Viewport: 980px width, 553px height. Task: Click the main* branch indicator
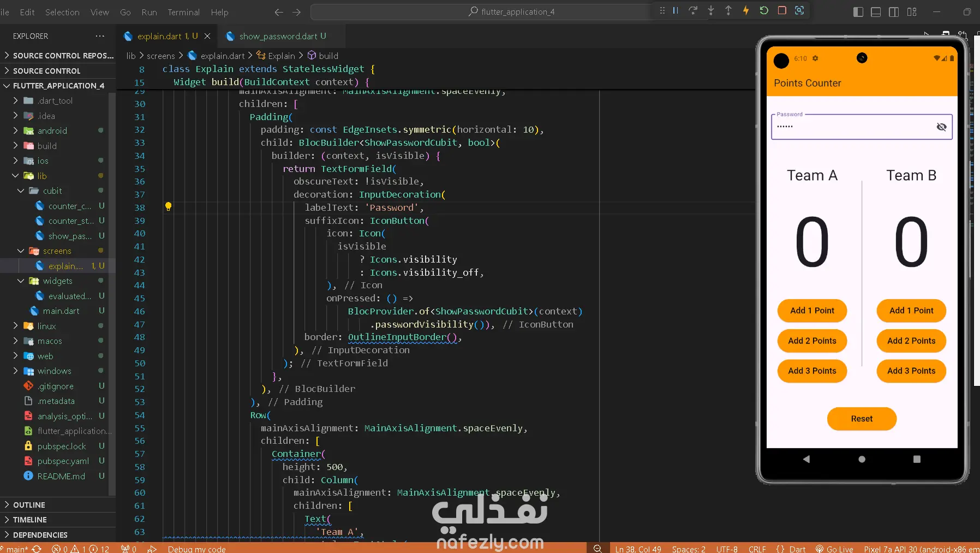(14, 549)
